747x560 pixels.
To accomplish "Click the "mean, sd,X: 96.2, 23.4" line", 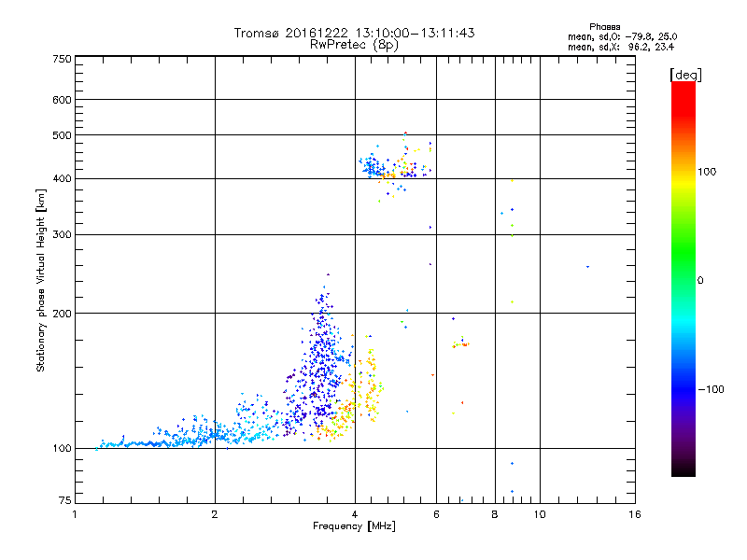I will (x=621, y=47).
